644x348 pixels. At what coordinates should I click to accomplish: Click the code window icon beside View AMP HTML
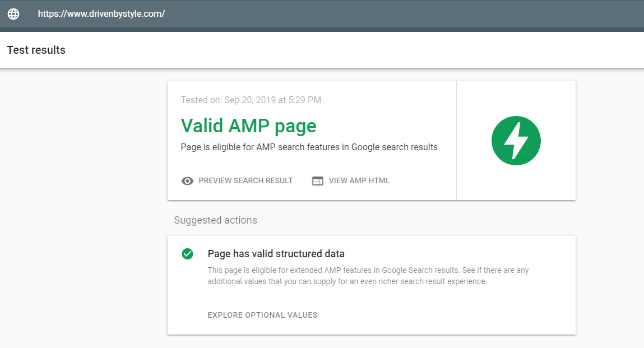pyautogui.click(x=318, y=181)
